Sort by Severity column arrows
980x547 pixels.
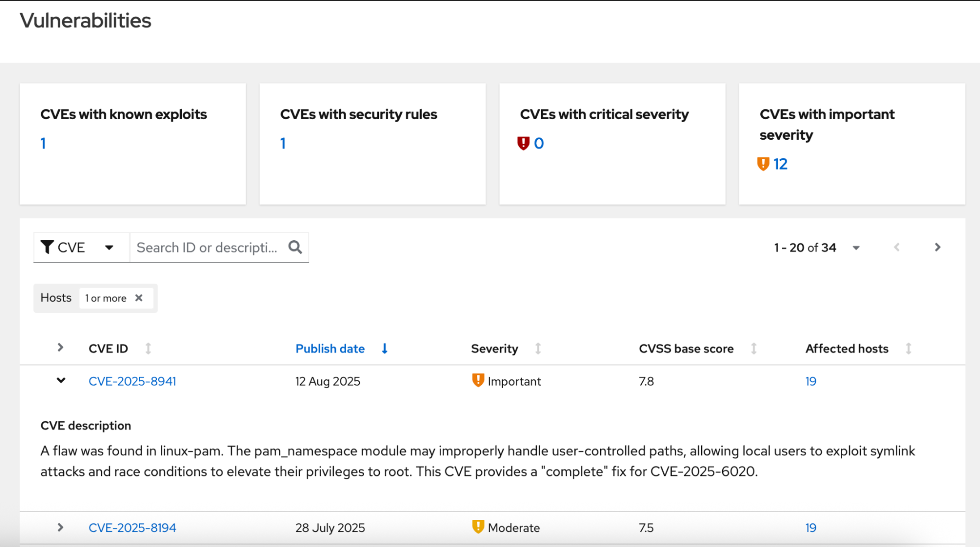coord(538,348)
